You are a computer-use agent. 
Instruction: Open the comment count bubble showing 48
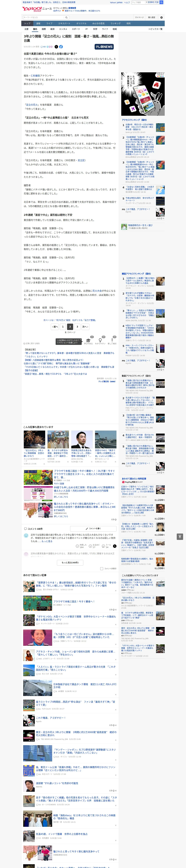[x=43, y=47]
